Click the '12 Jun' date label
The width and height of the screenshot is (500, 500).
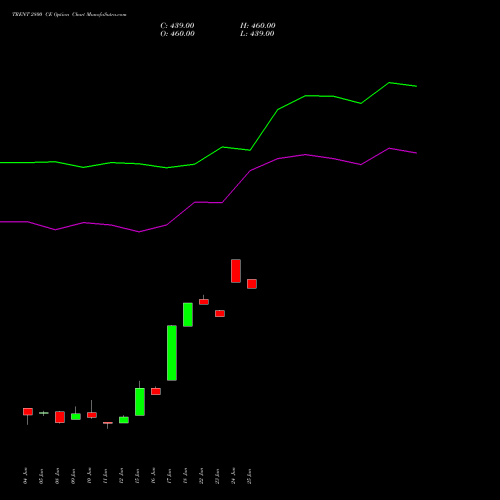(122, 476)
